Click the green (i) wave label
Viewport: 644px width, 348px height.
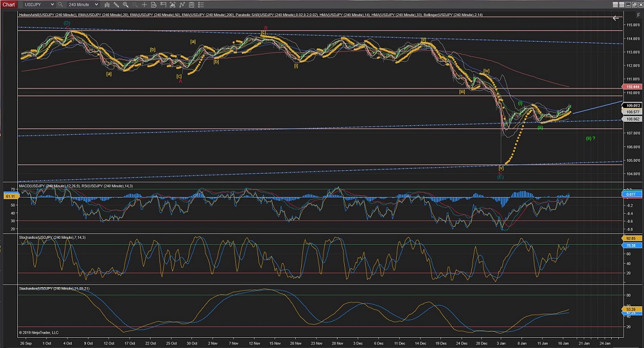tap(520, 103)
